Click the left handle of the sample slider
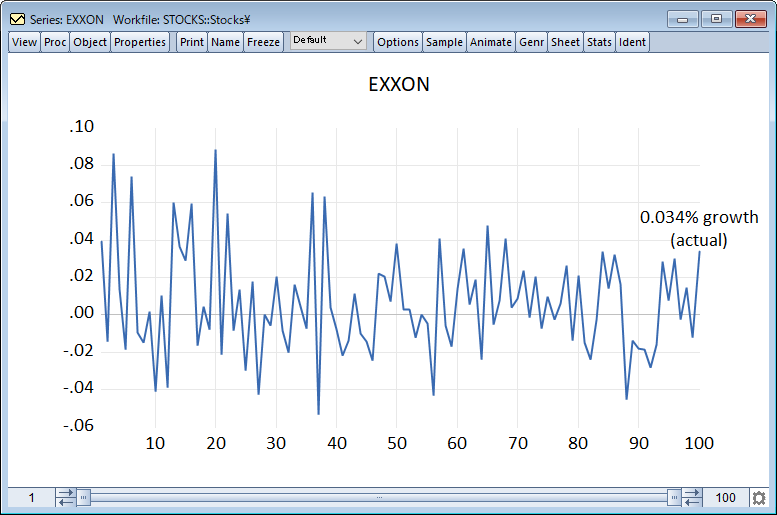Screen dimensions: 777x515 (84, 497)
